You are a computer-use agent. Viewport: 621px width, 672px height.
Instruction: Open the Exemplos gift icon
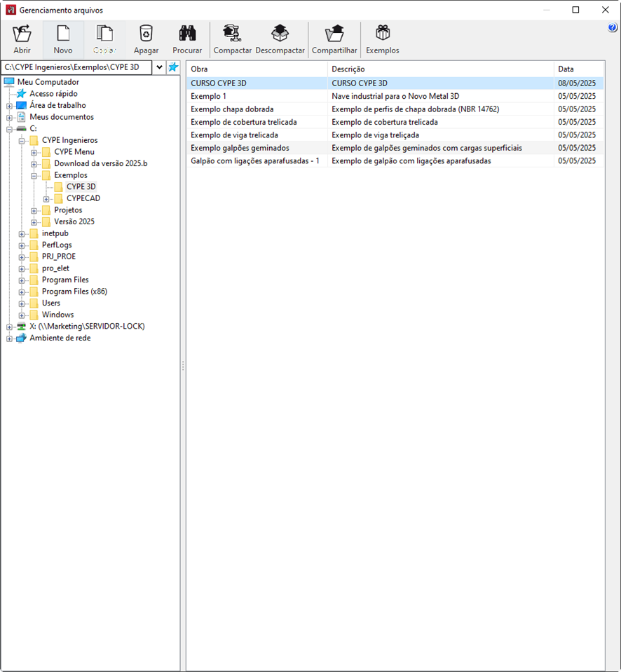(x=382, y=39)
